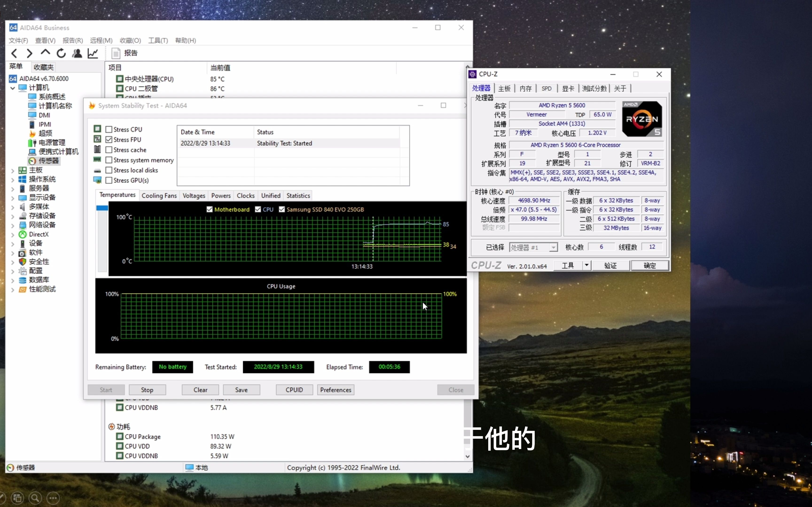The height and width of the screenshot is (507, 812).
Task: Click the back navigation arrow in AIDA64 toolbar
Action: (14, 53)
